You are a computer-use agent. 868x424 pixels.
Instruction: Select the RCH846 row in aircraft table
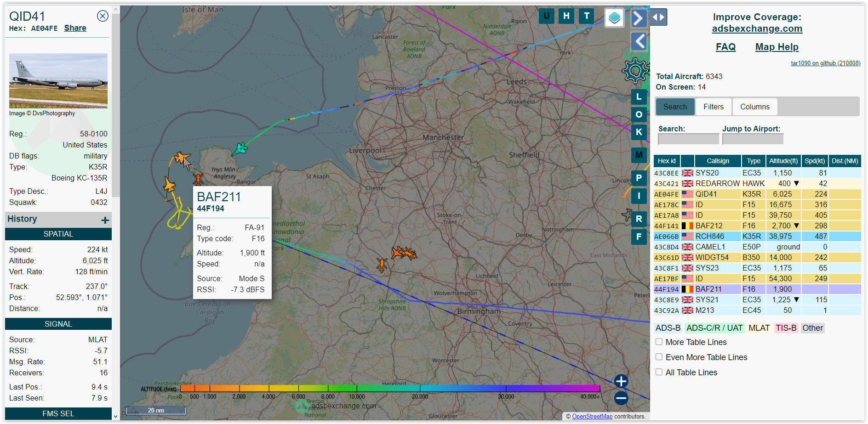click(x=757, y=236)
